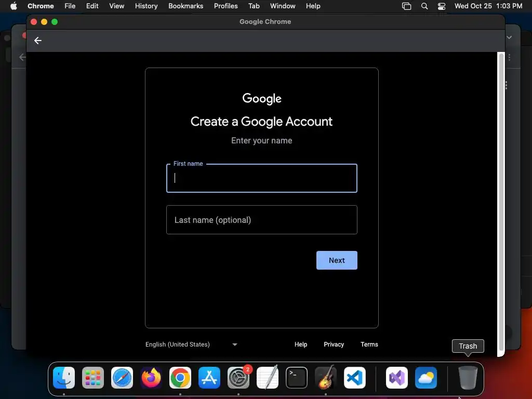Viewport: 532px width, 399px height.
Task: Launch Safari from the dock
Action: [122, 378]
